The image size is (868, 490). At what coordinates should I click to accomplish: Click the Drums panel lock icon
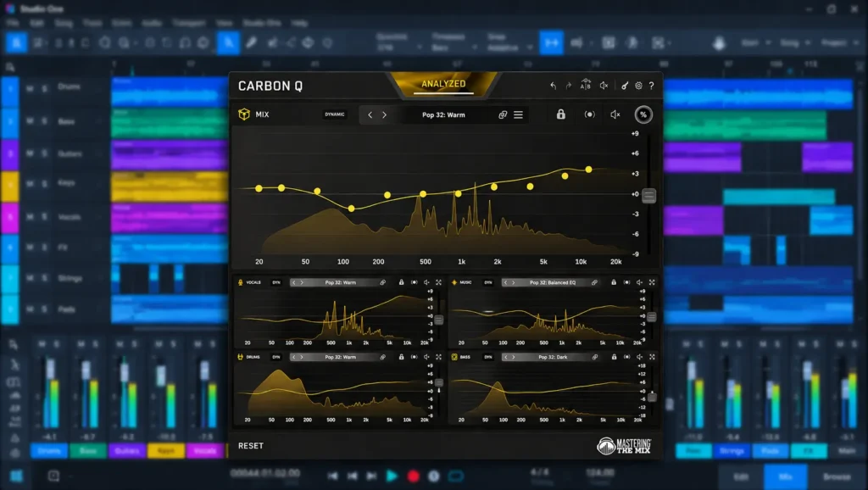401,357
